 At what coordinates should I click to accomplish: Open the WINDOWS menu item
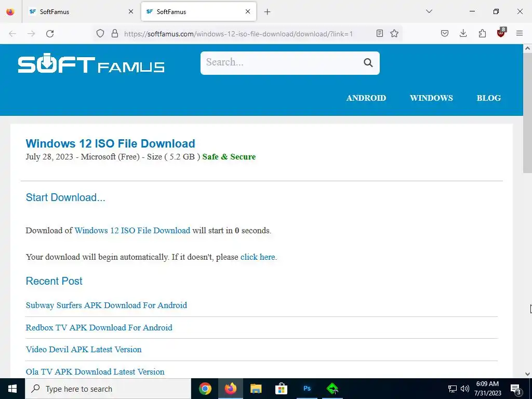[431, 98]
